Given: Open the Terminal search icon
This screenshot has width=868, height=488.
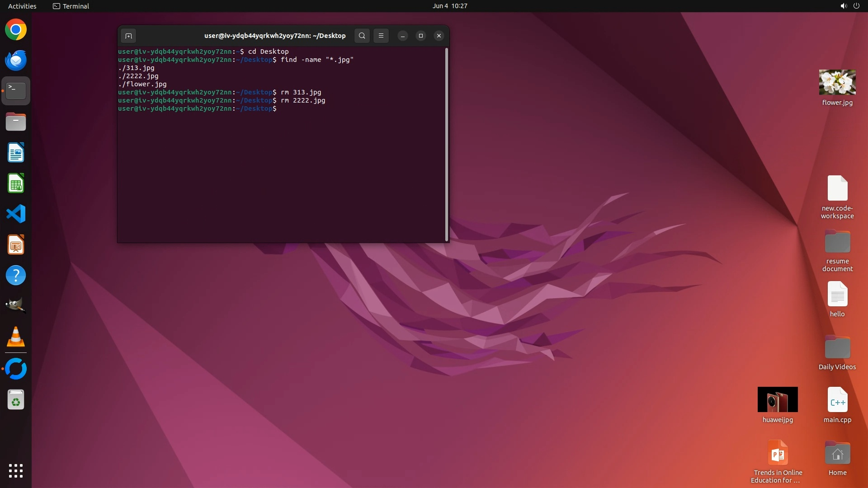Looking at the screenshot, I should (362, 36).
